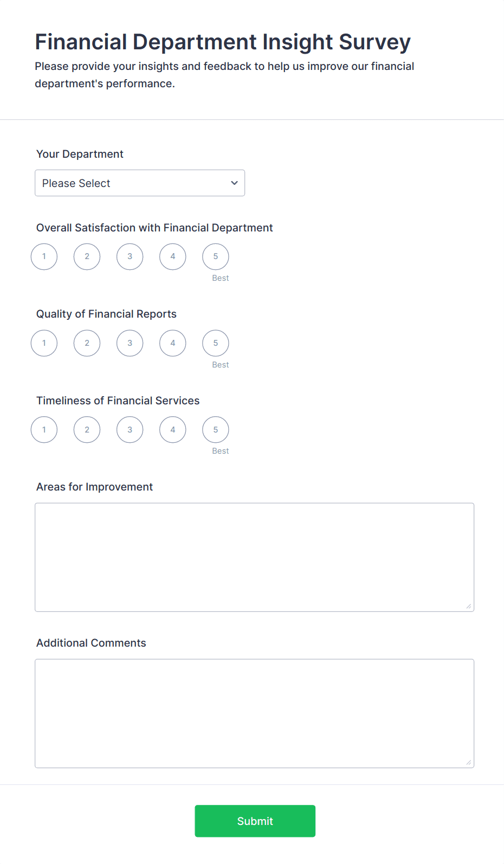
Task: Rate Quality of Financial Reports as 2
Action: pyautogui.click(x=87, y=343)
